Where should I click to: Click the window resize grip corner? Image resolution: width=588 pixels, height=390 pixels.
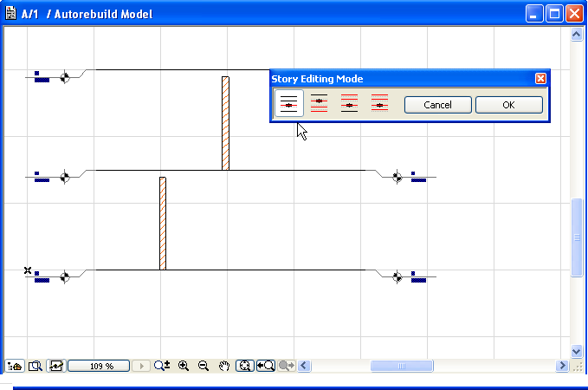(x=578, y=367)
